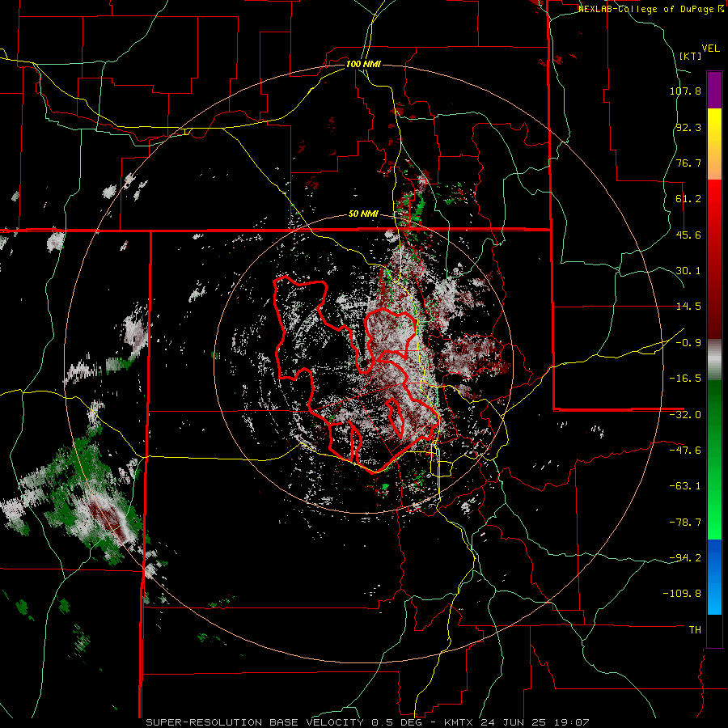Click the 30.1 velocity scale value
728x728 pixels.
tap(688, 271)
